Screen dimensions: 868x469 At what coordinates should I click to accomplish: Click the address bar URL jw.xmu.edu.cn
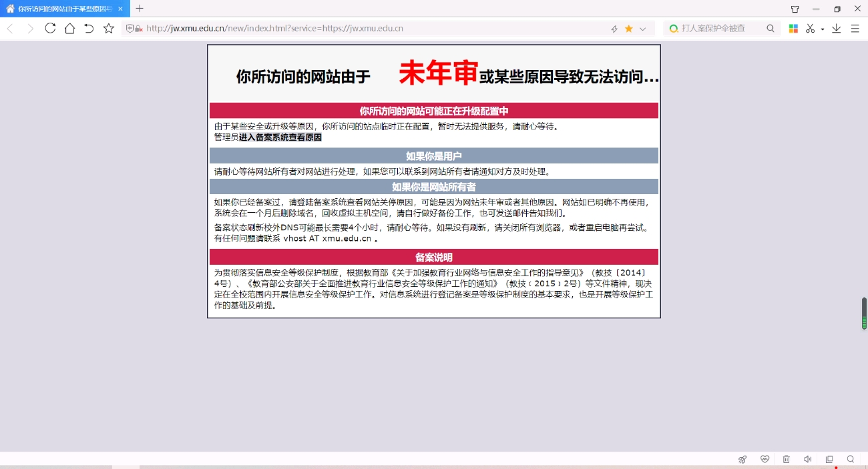274,29
